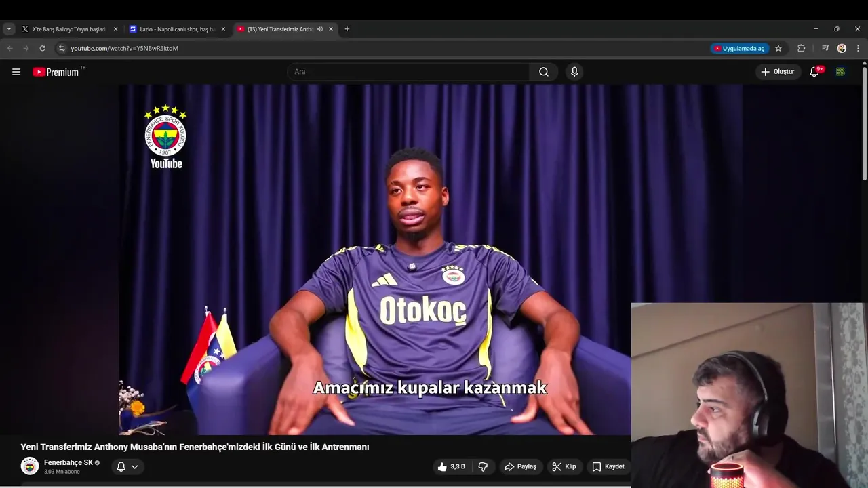Open Fenerbahçe SK channel avatar
Screen dimensions: 868x488
(30, 466)
